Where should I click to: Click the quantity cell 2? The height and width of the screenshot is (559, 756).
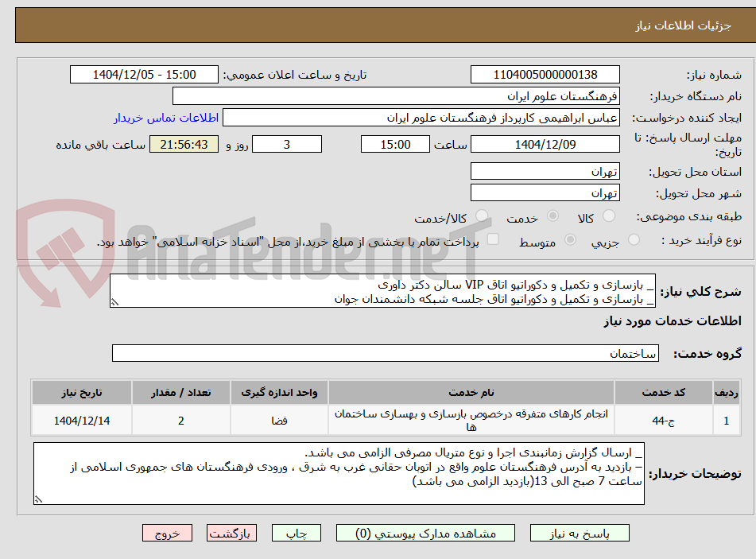(180, 421)
